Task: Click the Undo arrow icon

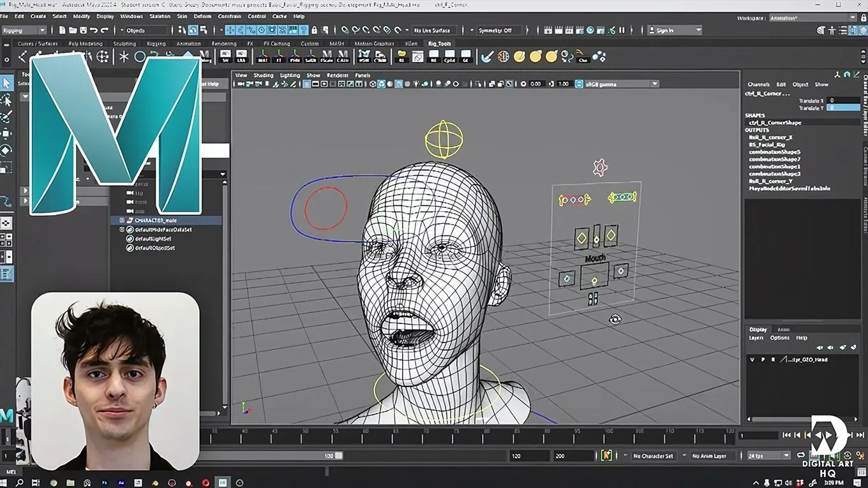Action: [94, 30]
